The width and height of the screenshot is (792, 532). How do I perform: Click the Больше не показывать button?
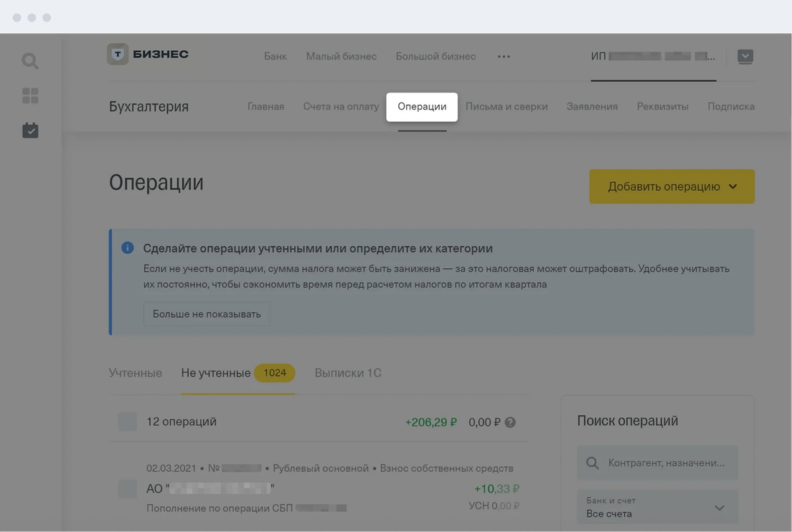(207, 314)
